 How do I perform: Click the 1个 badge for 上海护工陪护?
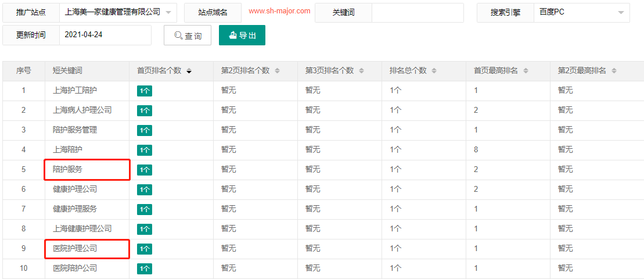pyautogui.click(x=145, y=91)
